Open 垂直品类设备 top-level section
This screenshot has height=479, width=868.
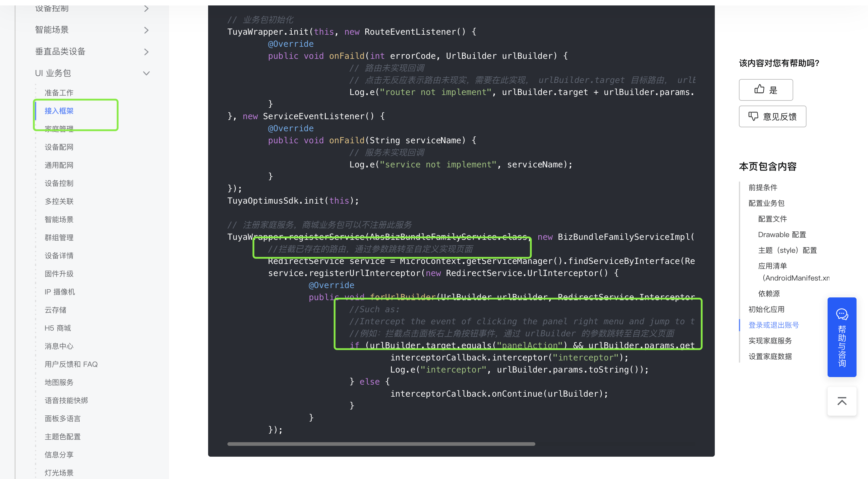point(60,51)
